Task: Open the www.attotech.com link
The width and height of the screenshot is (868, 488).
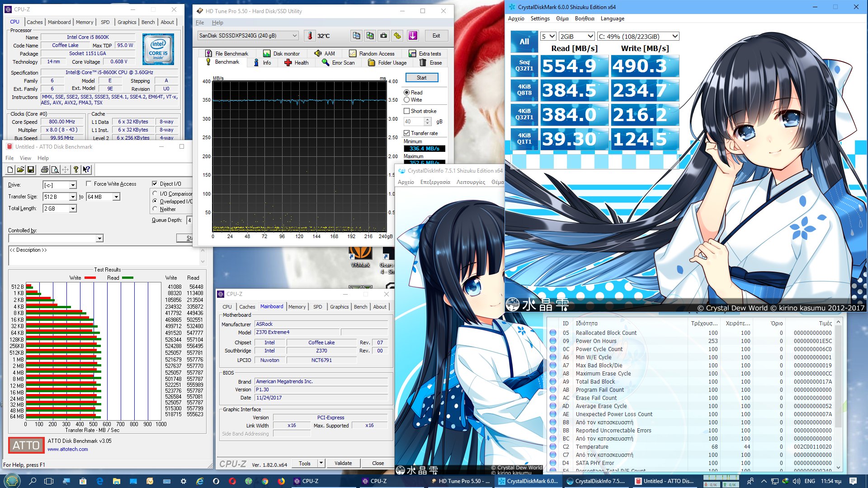Action: (68, 449)
